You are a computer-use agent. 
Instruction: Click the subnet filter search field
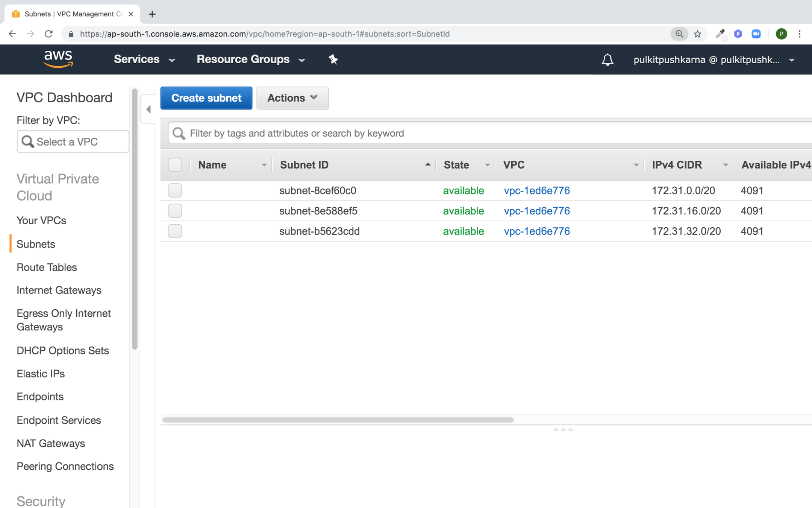[489, 133]
